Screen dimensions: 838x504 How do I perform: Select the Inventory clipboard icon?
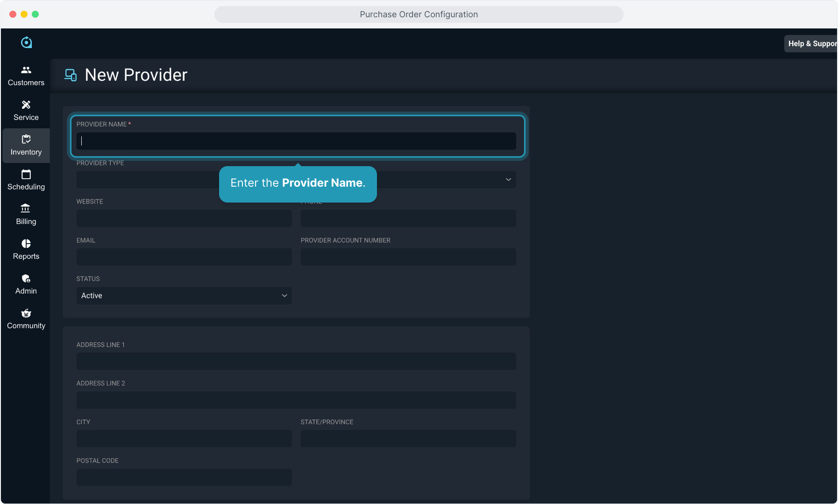coord(26,140)
